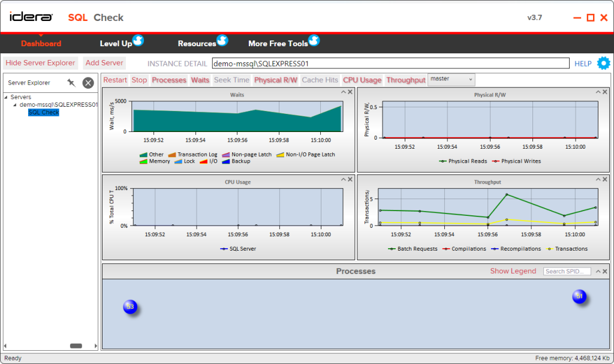The height and width of the screenshot is (364, 614).
Task: Collapse the Waits chart panel
Action: (344, 92)
